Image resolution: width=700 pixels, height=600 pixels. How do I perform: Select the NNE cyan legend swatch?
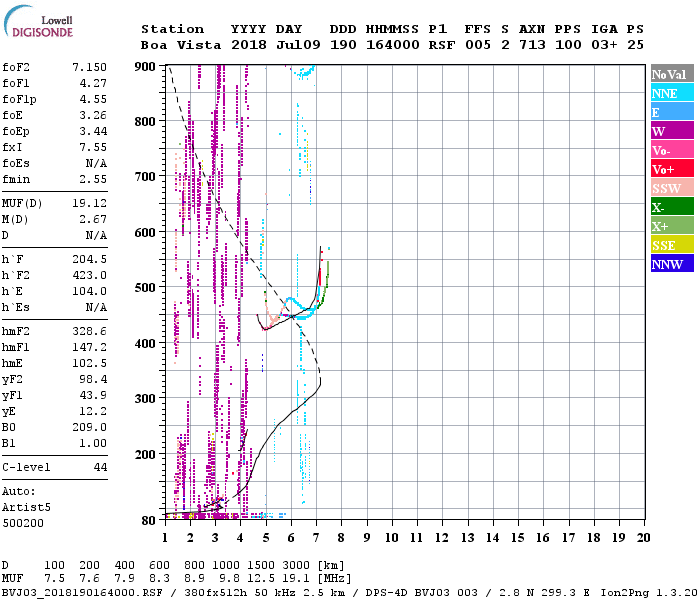click(672, 93)
